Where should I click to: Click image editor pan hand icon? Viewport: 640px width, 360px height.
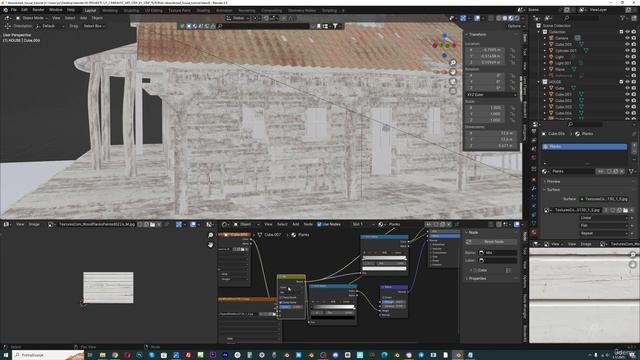211,244
